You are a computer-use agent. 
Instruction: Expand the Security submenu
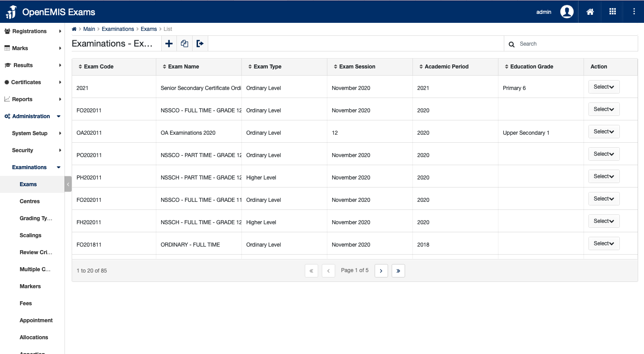click(x=32, y=150)
